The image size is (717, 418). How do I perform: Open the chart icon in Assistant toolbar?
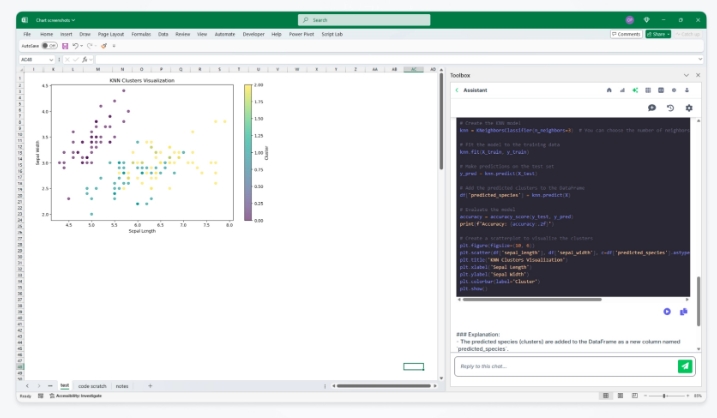click(x=622, y=90)
